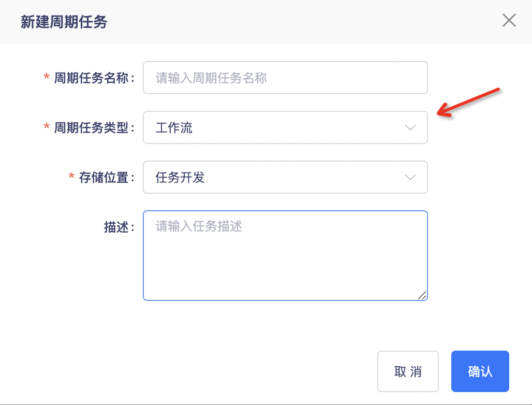Click the 描述 field label

(116, 227)
